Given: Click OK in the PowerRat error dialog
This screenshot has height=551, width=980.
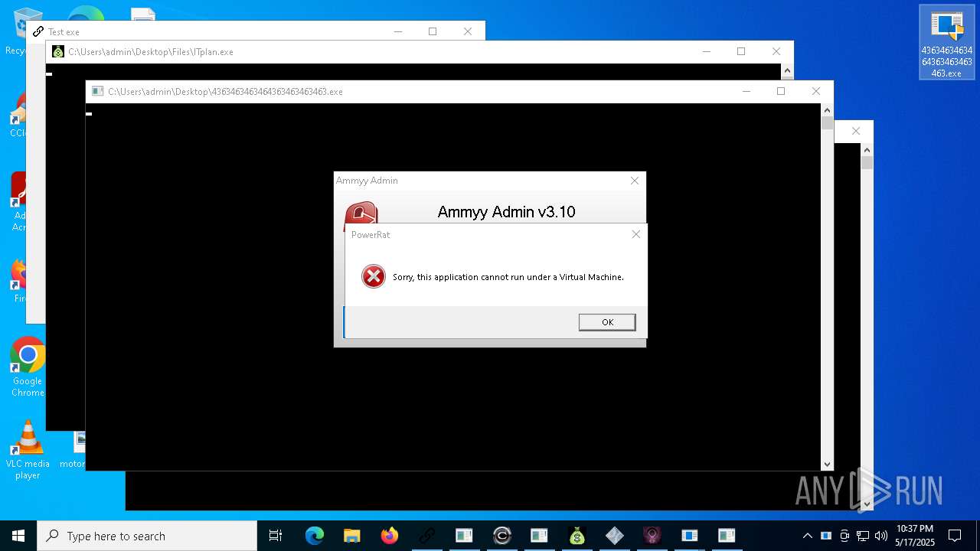Looking at the screenshot, I should (x=607, y=322).
